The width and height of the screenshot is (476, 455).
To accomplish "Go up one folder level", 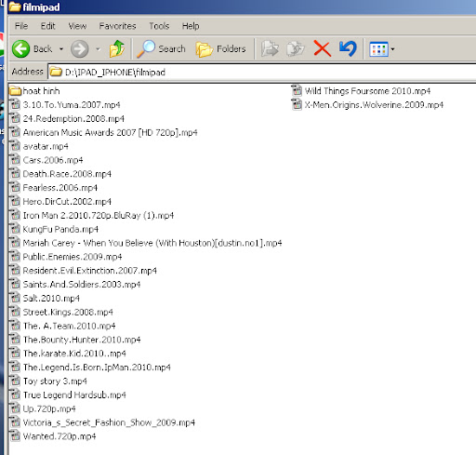I will [x=116, y=48].
